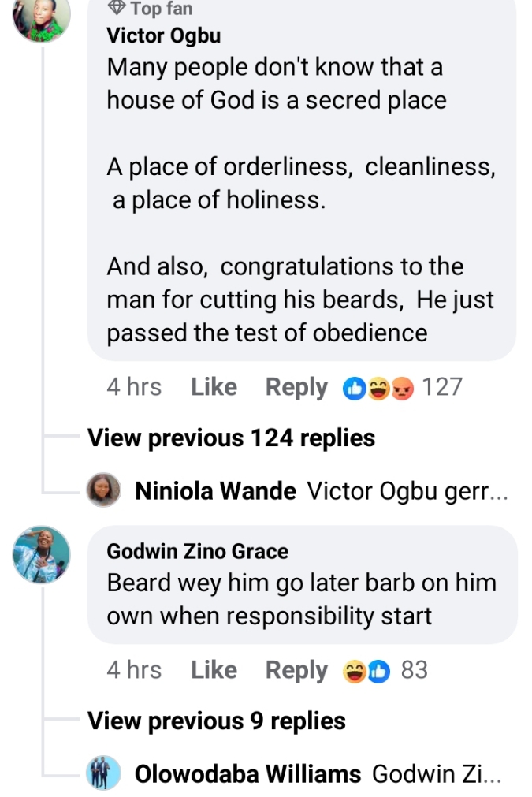Open Victor Ogbu's profile name link

(164, 35)
